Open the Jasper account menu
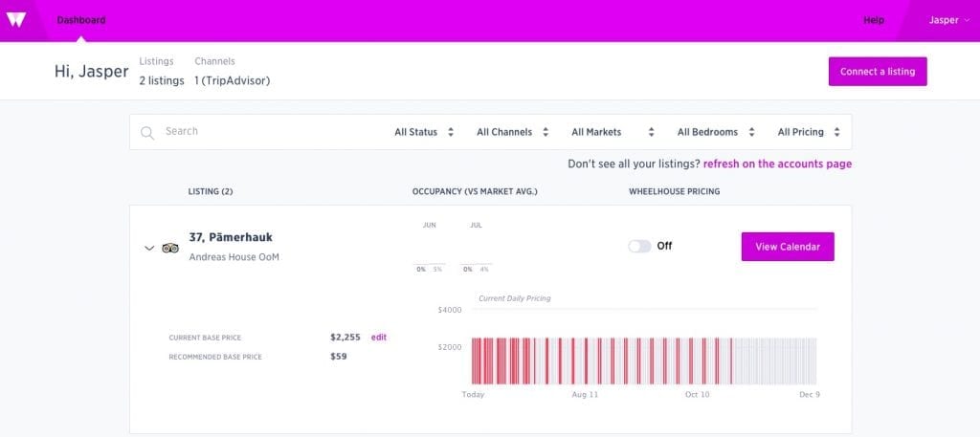The image size is (980, 437). (x=948, y=20)
